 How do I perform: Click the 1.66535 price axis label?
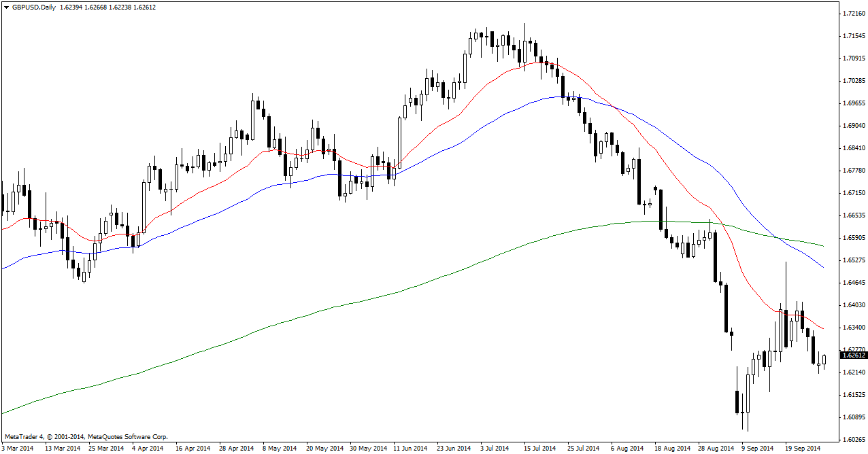853,215
